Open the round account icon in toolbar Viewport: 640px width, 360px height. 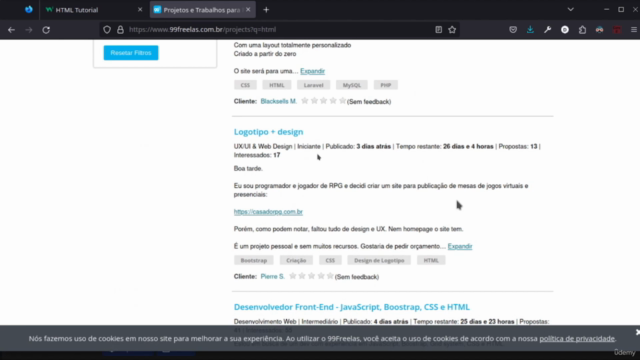click(x=565, y=30)
